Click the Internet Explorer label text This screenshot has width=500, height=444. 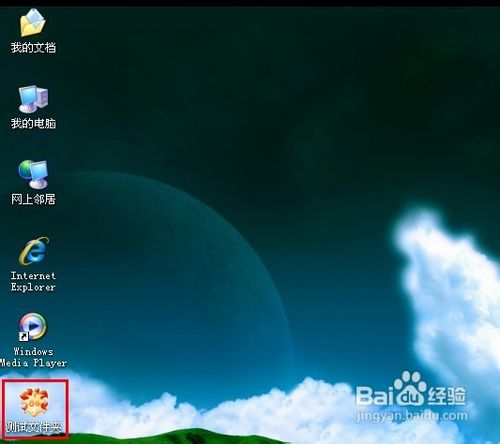(33, 281)
